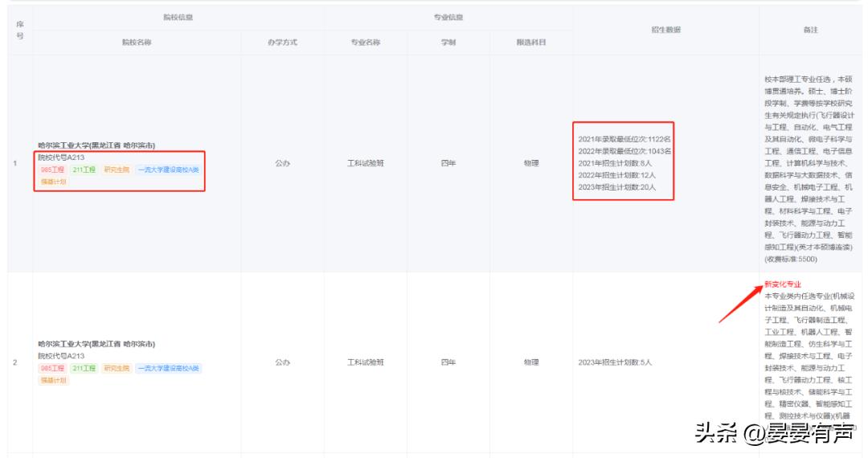Image resolution: width=868 pixels, height=458 pixels.
Task: Click the 985工程 tag in row 1
Action: coord(52,170)
